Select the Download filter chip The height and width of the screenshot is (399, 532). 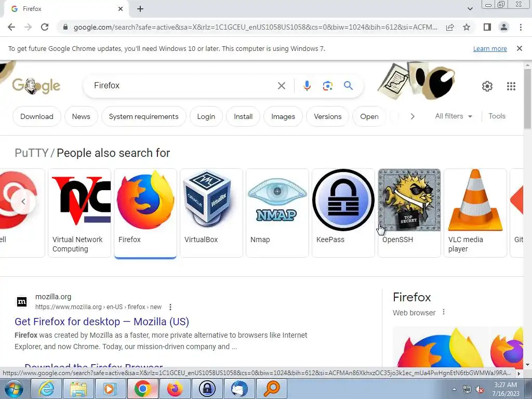pos(37,116)
